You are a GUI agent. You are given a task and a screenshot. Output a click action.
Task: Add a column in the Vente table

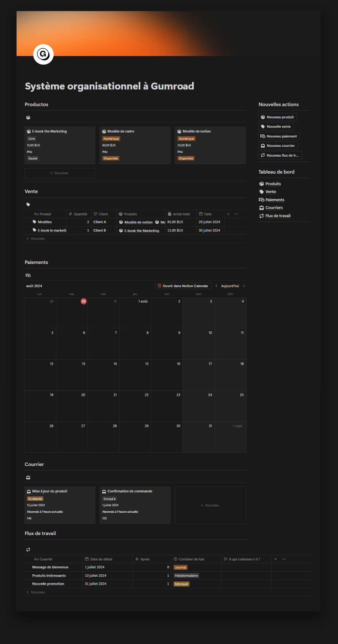click(x=228, y=214)
